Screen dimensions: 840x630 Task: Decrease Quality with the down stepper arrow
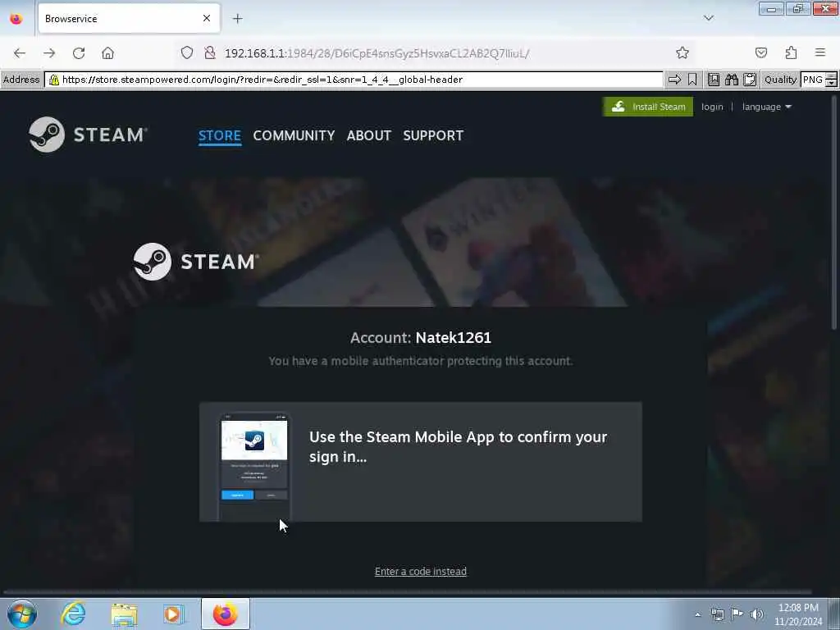click(x=831, y=84)
